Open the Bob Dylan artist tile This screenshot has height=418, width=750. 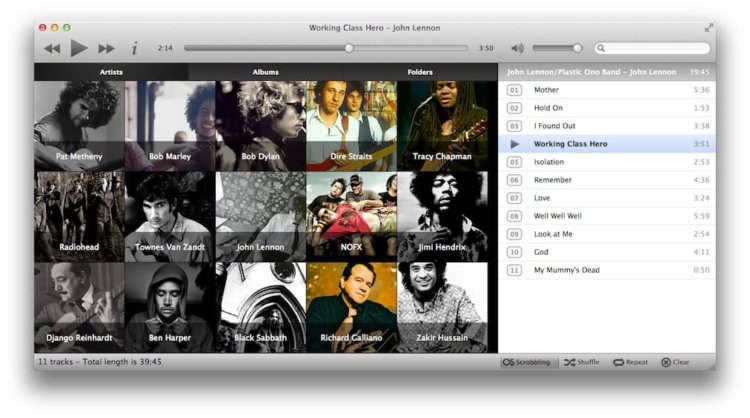261,126
